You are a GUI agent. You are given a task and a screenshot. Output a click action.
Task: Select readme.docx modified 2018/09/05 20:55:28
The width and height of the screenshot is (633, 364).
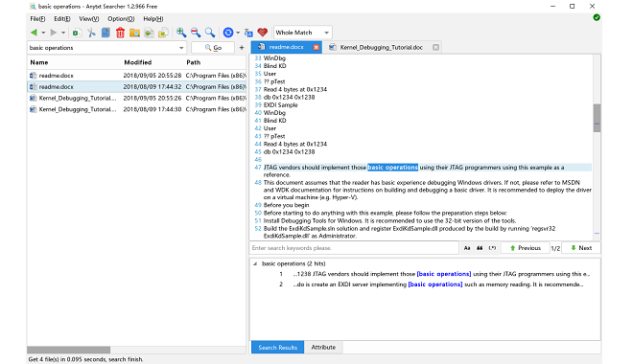[x=136, y=76]
